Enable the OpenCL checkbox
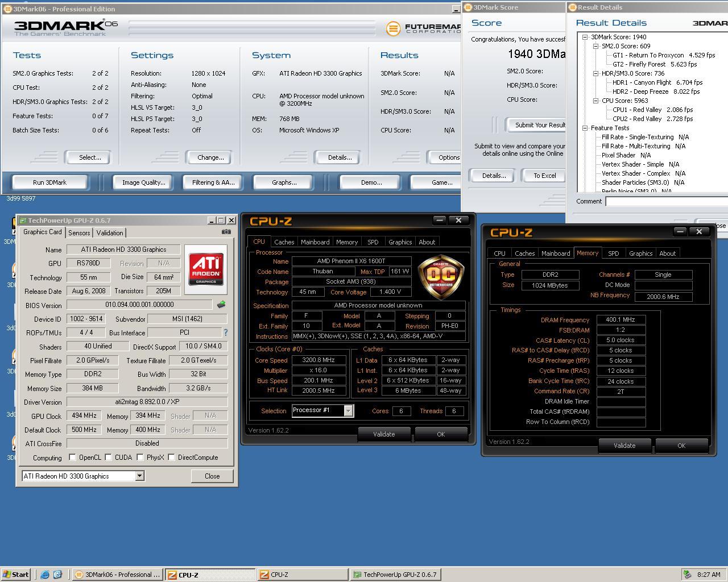This screenshot has height=582, width=728. click(x=72, y=457)
